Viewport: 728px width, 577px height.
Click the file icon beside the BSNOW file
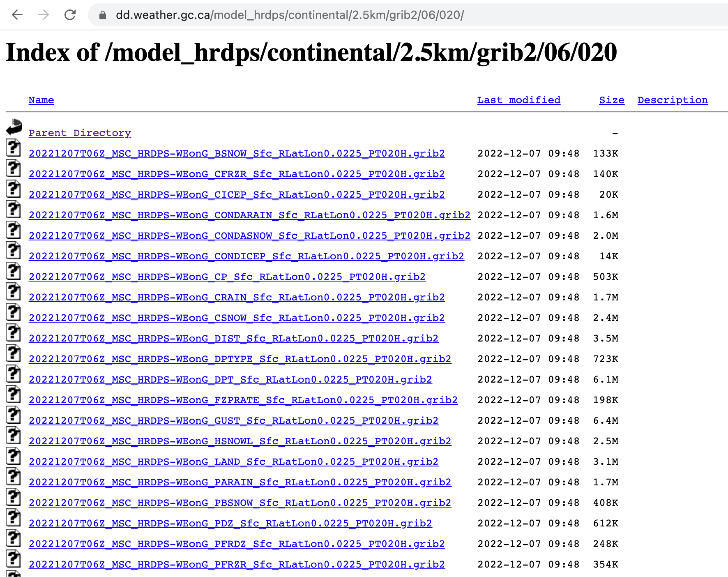tap(13, 148)
